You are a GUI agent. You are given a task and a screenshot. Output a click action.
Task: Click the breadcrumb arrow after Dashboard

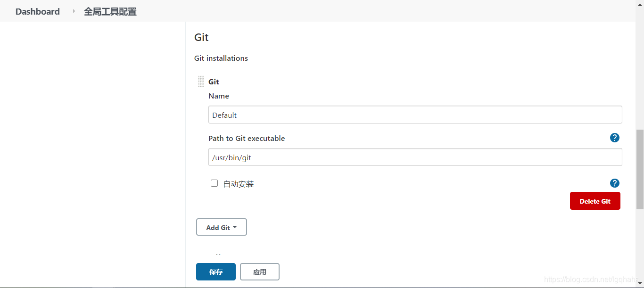pyautogui.click(x=74, y=11)
